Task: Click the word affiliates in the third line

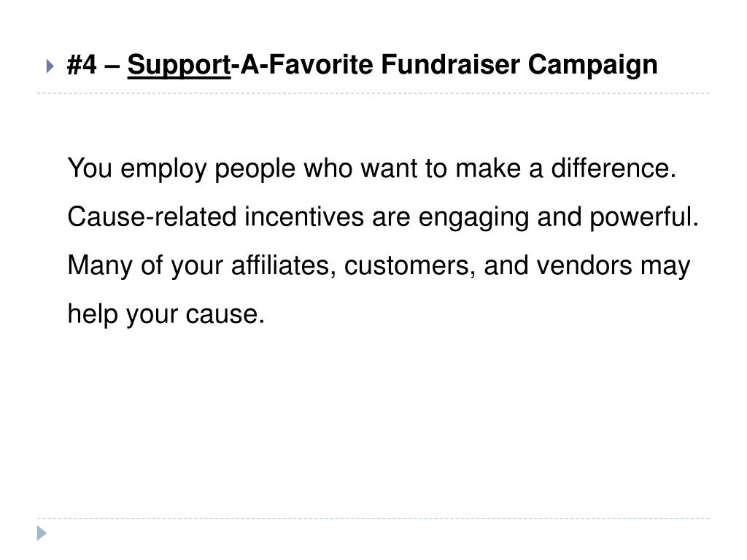Action: pos(280,265)
